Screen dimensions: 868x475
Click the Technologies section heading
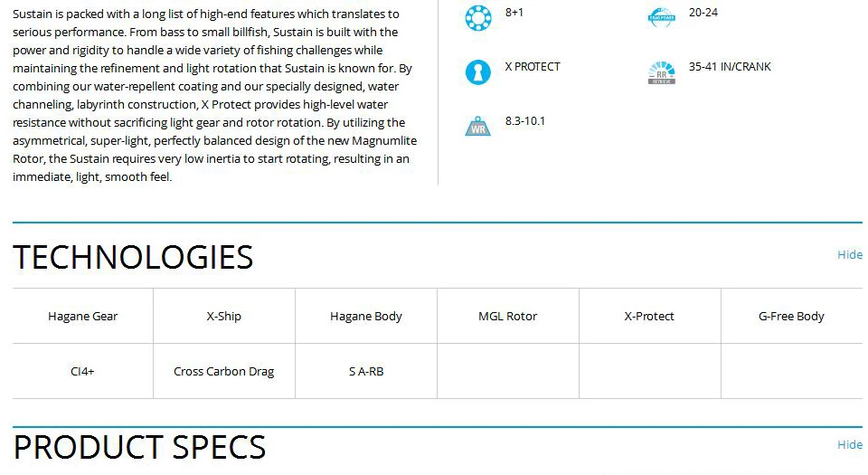click(133, 257)
